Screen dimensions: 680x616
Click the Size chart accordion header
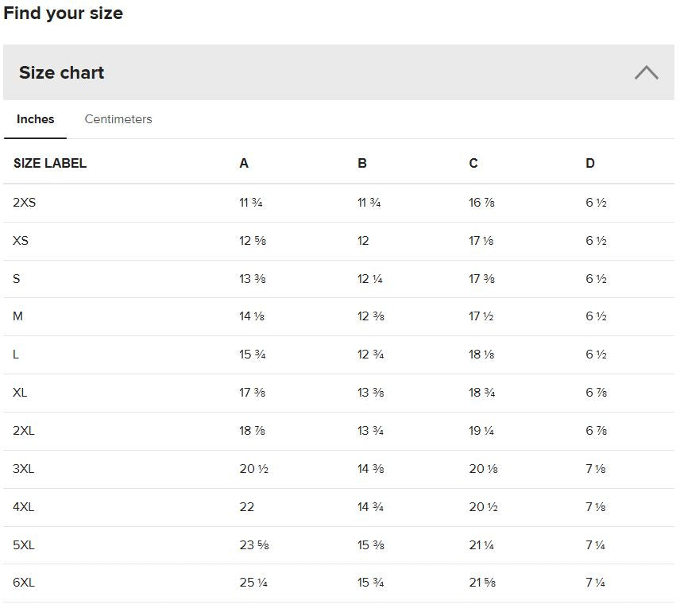click(338, 72)
